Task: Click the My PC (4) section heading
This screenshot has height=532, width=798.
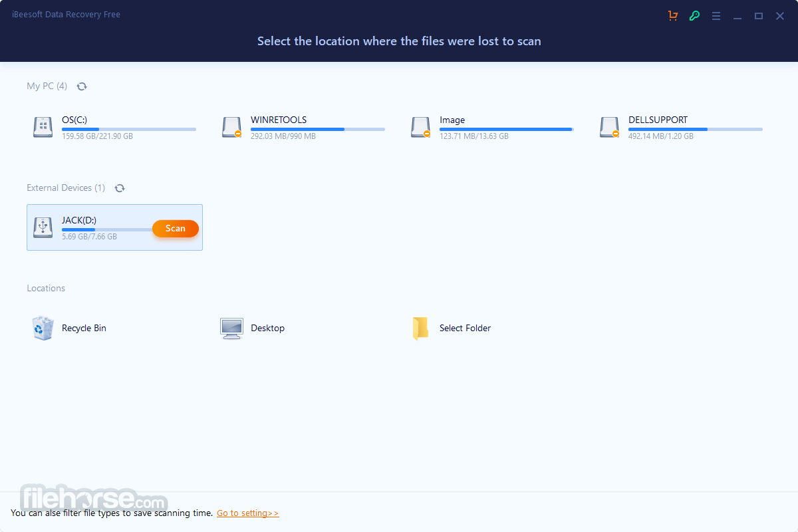Action: [x=47, y=86]
